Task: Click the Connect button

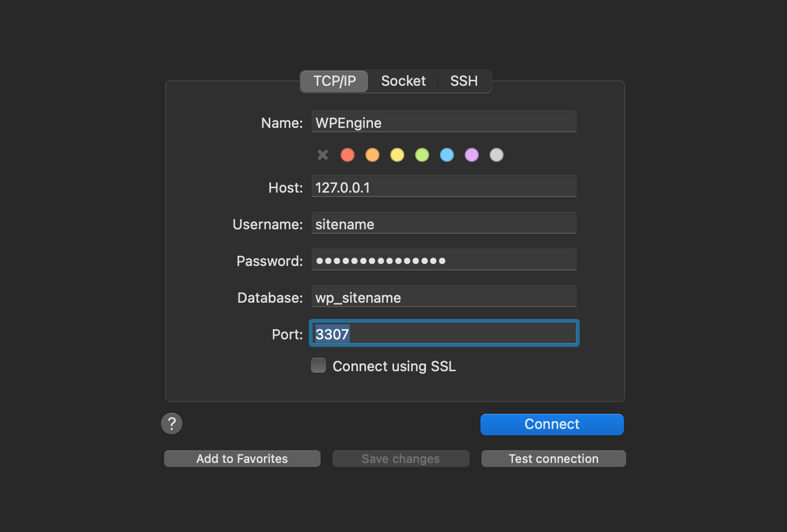Action: [x=551, y=424]
